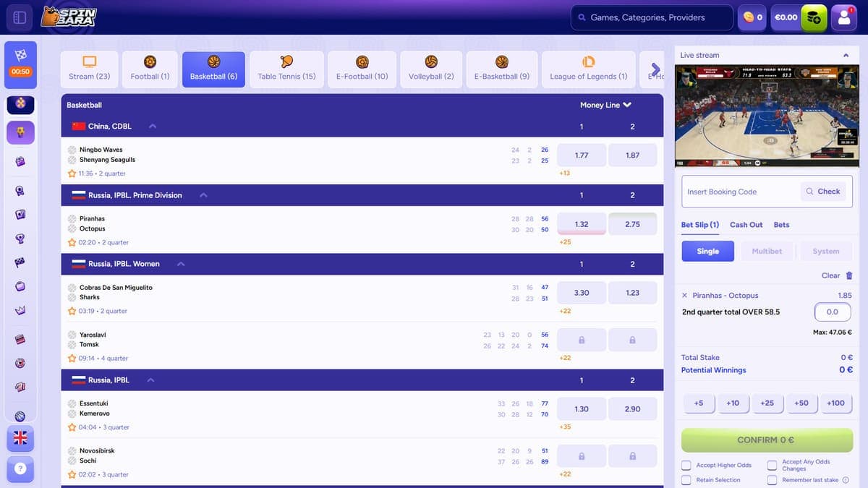Screen dimensions: 868x488
Task: Collapse Russia, IPBL. Prime Division league
Action: point(204,195)
